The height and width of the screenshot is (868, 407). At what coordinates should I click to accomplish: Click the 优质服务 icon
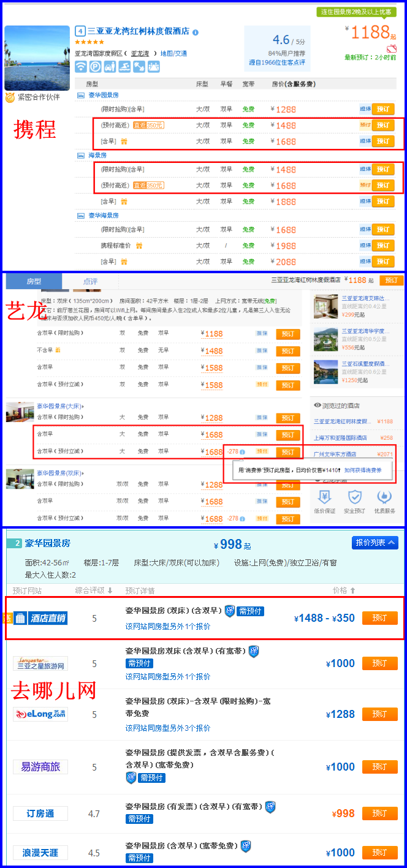(x=384, y=497)
